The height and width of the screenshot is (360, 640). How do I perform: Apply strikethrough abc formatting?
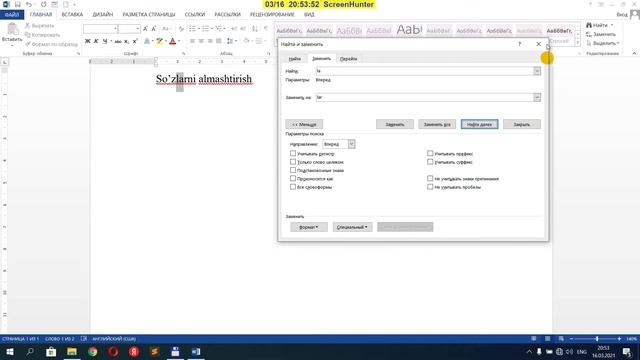(118, 41)
